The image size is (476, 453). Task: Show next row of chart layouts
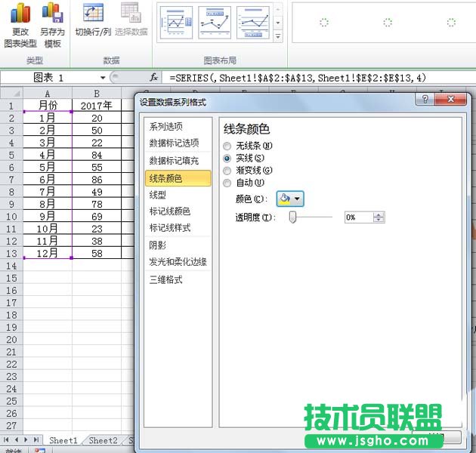278,23
